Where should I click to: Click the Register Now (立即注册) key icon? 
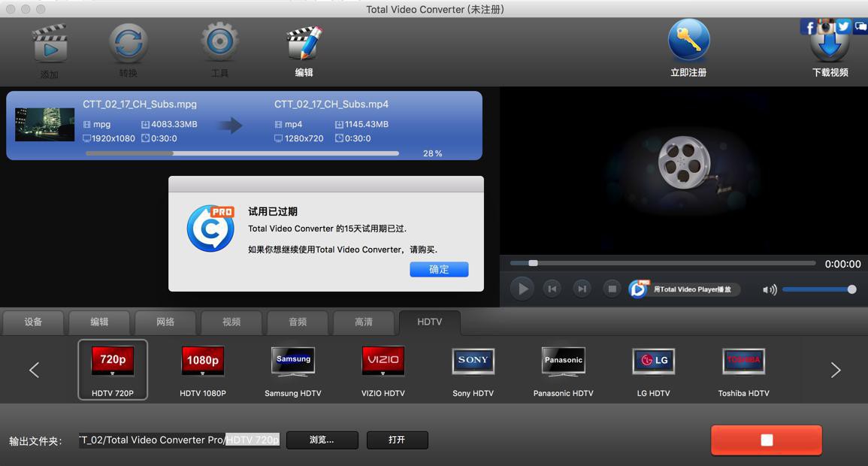tap(688, 40)
